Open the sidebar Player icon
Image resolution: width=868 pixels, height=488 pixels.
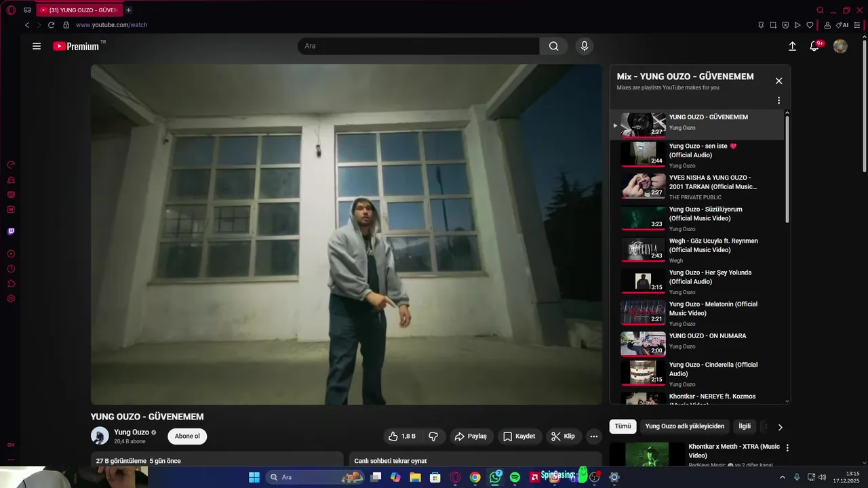11,253
